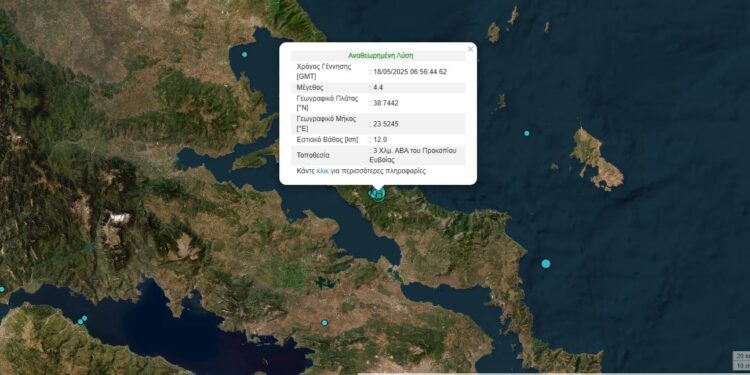Image resolution: width=750 pixels, height=375 pixels.
Task: Select the paired dots in the Corinthian gulf
Action: (82, 320)
